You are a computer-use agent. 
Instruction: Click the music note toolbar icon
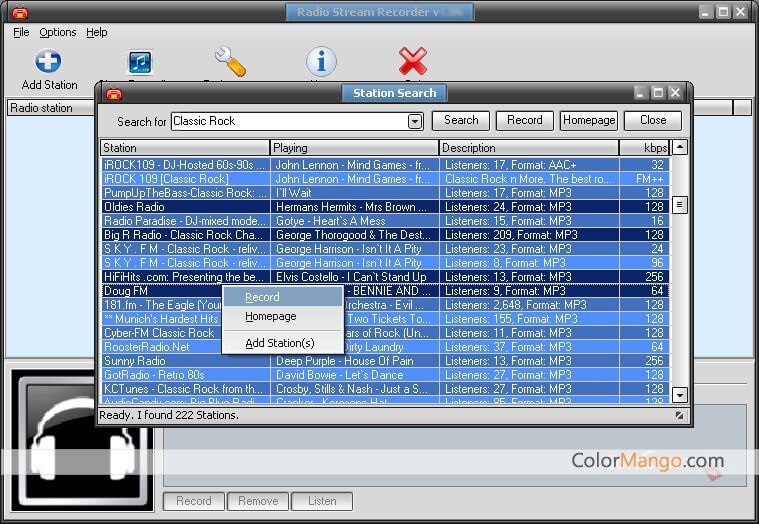tap(140, 62)
